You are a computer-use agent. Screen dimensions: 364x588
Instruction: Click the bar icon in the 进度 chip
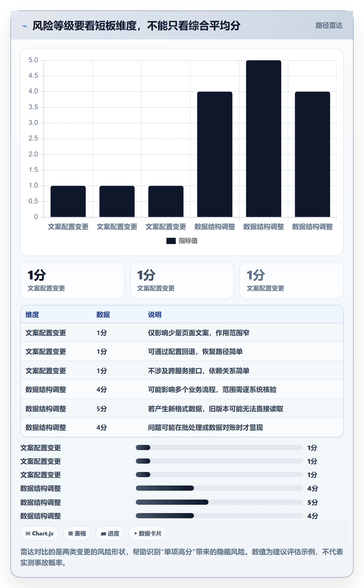[103, 534]
